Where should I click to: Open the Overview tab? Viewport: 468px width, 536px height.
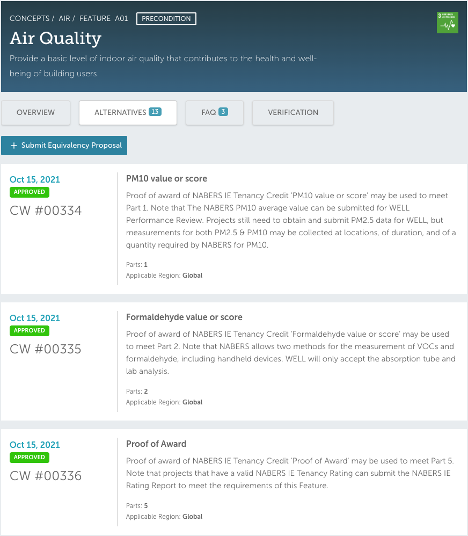pos(36,112)
